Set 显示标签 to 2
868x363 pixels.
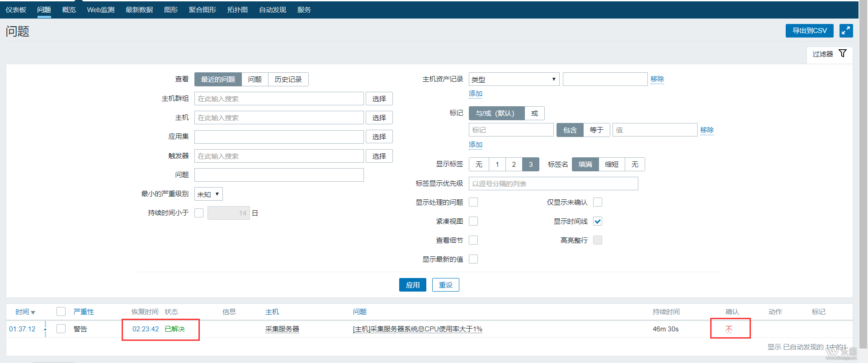514,164
